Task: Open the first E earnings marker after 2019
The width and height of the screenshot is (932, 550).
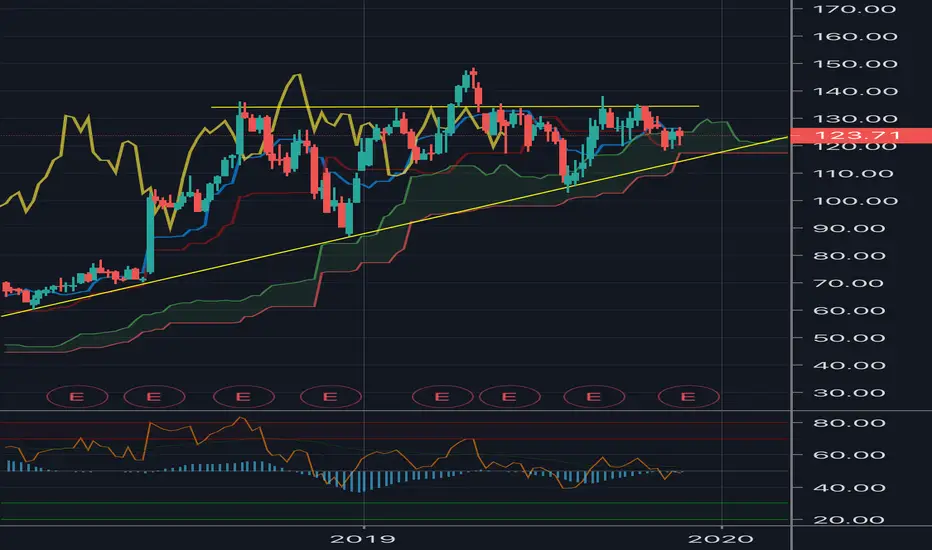Action: tap(442, 397)
